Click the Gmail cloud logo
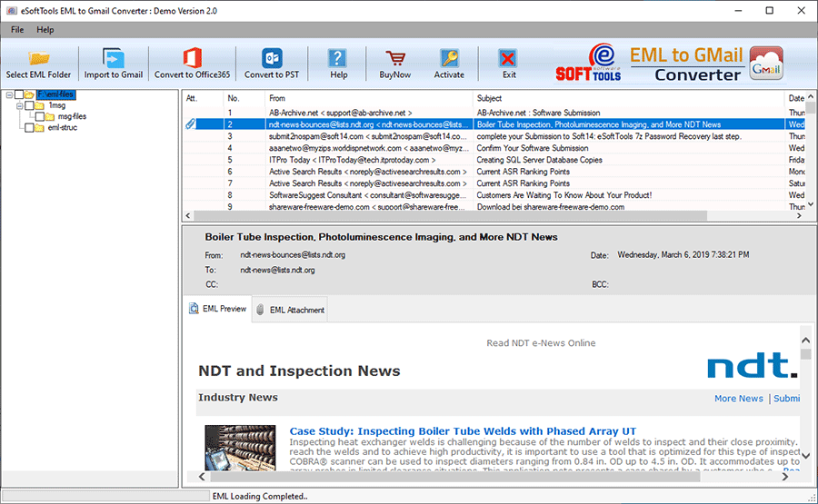Screen dimensions: 818x504 click(x=766, y=64)
